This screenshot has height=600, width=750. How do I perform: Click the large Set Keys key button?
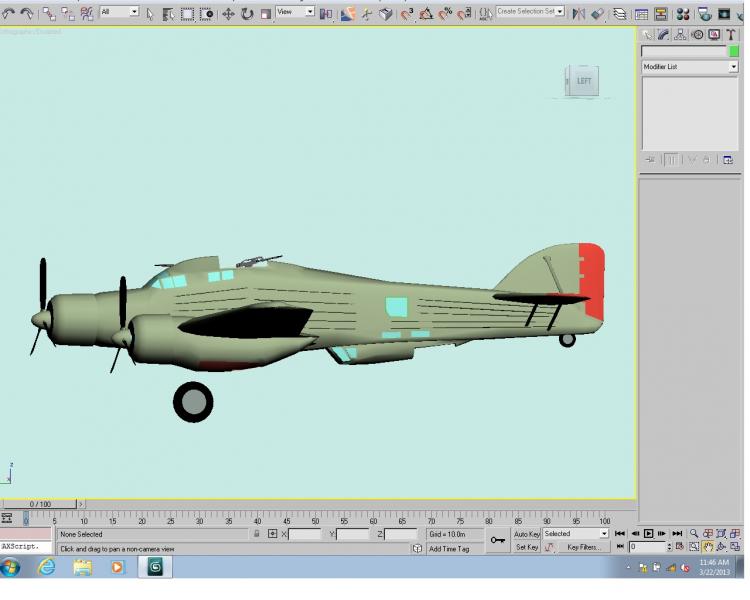pyautogui.click(x=497, y=540)
